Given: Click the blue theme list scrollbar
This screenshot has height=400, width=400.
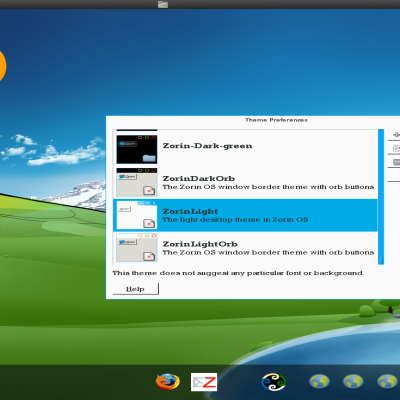Looking at the screenshot, I should click(381, 197).
